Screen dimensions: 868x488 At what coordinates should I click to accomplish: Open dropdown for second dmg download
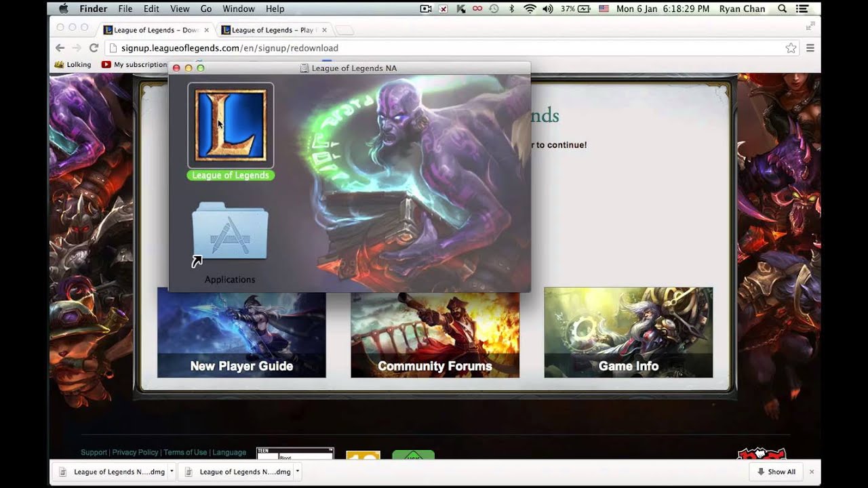(x=297, y=471)
